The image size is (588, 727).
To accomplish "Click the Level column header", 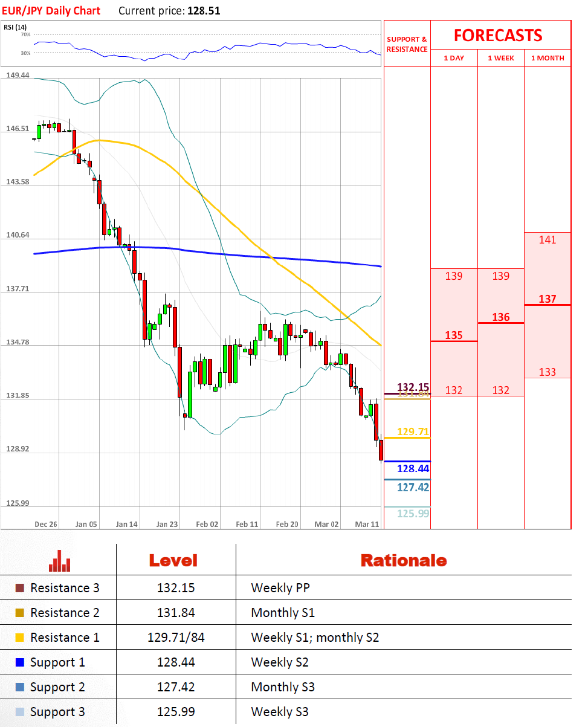I will (x=173, y=561).
